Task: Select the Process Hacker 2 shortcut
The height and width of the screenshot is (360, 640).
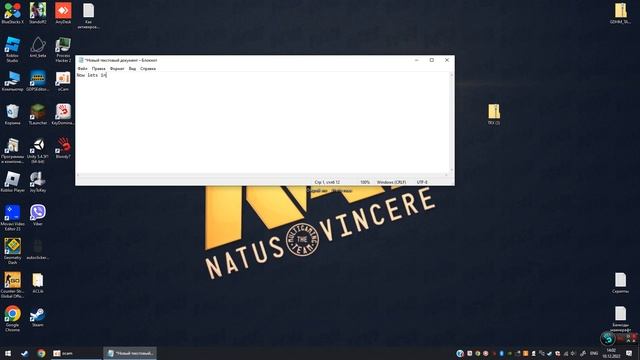Action: (x=63, y=49)
